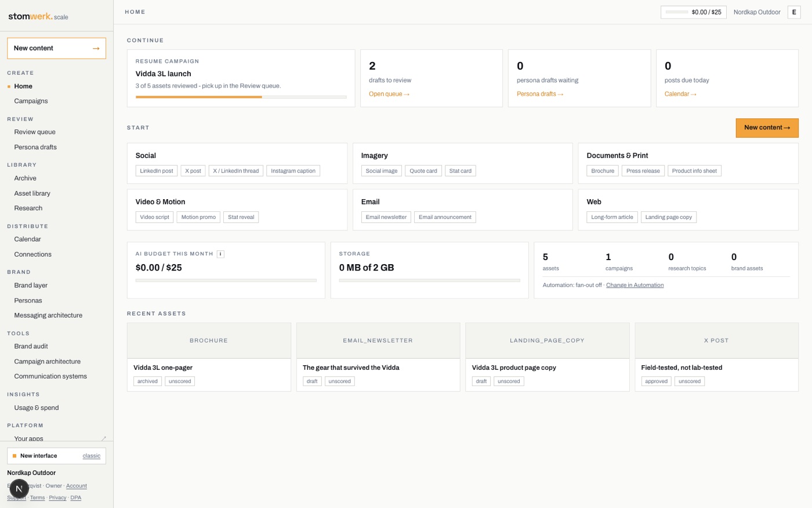Image resolution: width=812 pixels, height=508 pixels.
Task: Create a Long-form article
Action: pyautogui.click(x=612, y=217)
